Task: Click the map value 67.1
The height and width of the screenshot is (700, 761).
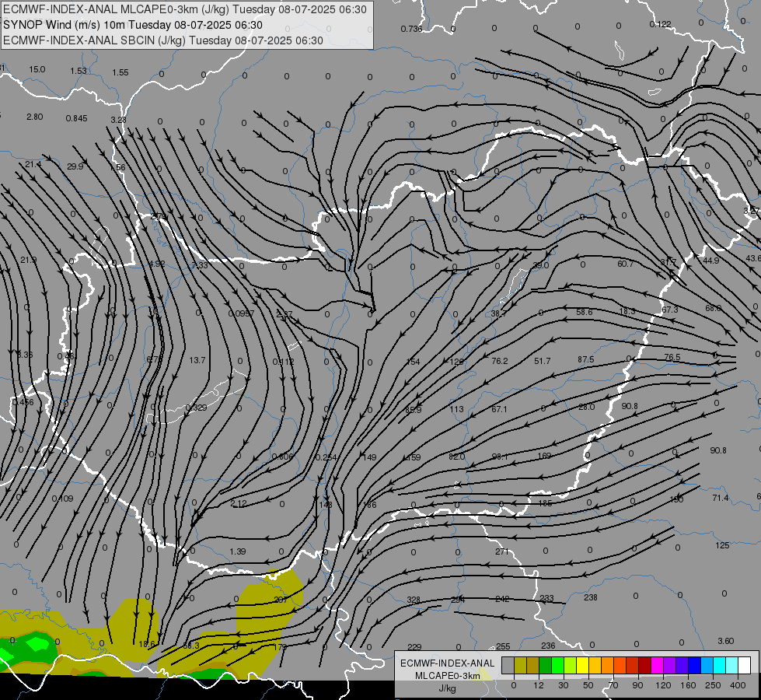Action: coord(499,409)
